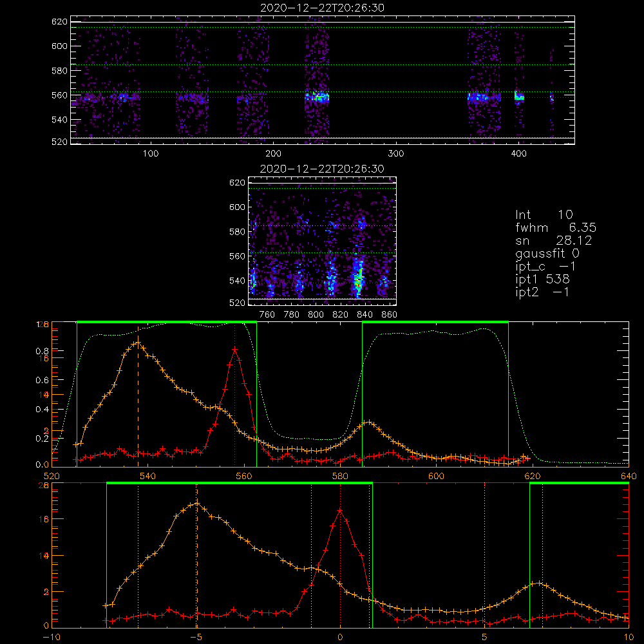Click the orange secondary peak near 7 in bottom plot

point(539,583)
